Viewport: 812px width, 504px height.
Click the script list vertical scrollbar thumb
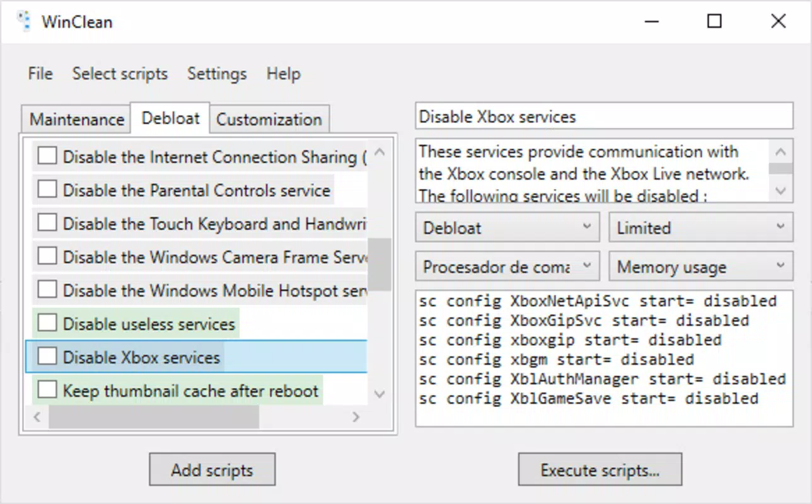tap(380, 264)
